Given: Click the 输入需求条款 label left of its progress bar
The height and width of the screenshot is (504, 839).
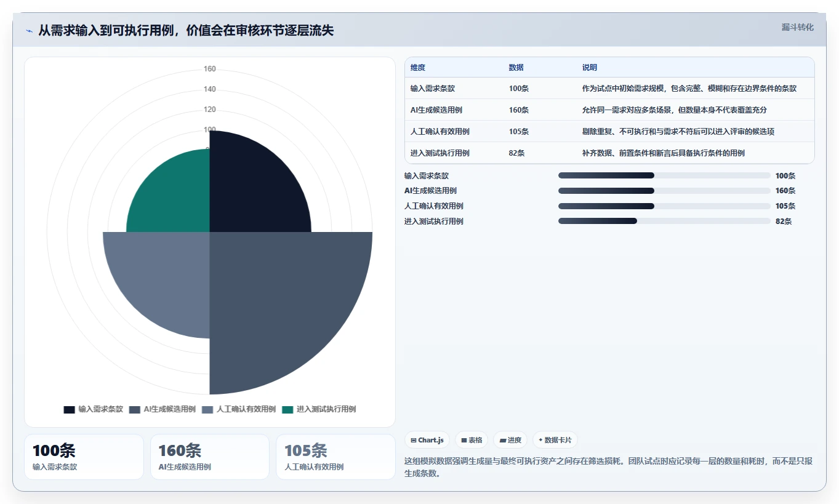Looking at the screenshot, I should point(427,175).
